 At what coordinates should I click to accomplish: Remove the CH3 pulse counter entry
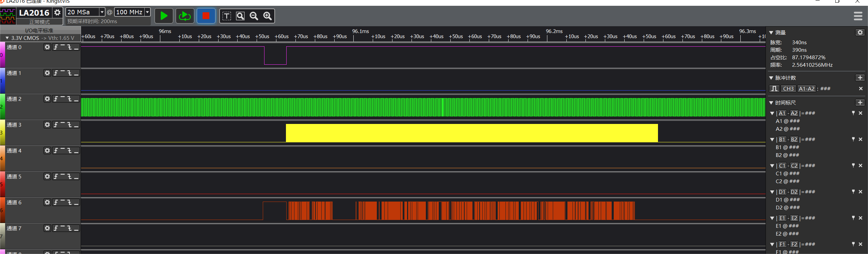[x=861, y=89]
